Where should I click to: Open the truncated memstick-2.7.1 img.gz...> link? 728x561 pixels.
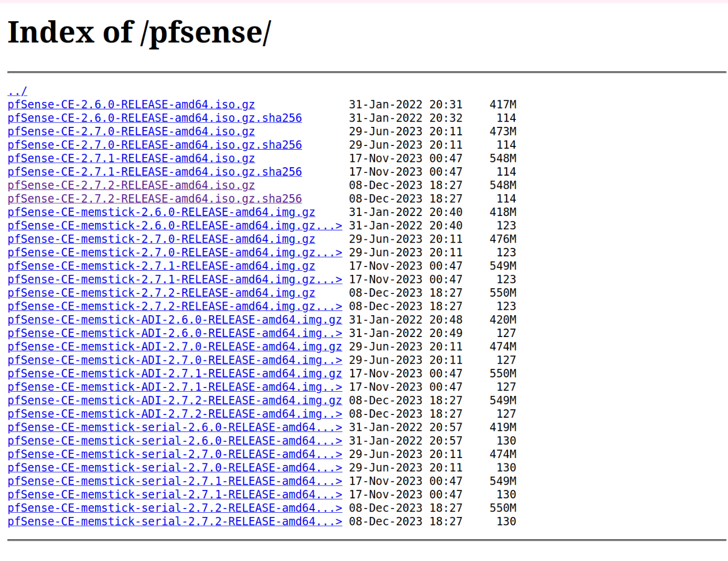(x=175, y=280)
